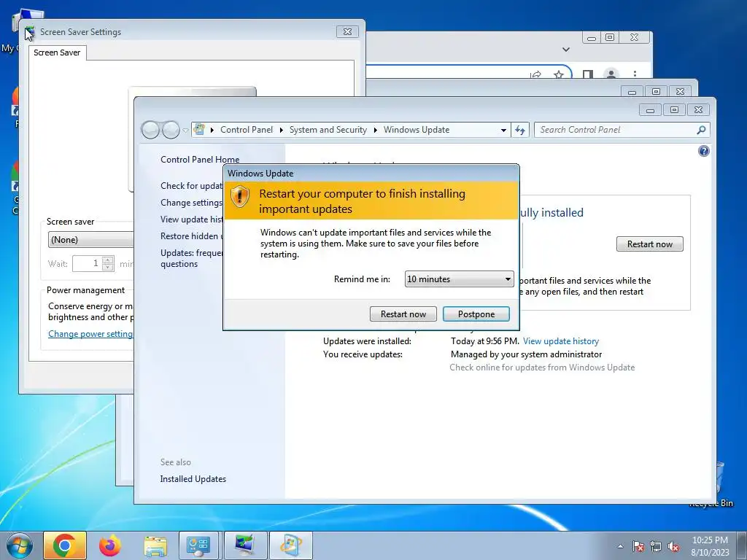This screenshot has height=560, width=747.
Task: Open Change power settings link
Action: 90,334
